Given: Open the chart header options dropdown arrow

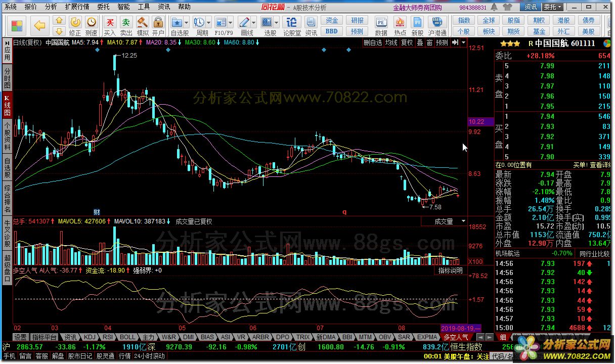Looking at the screenshot, I should click(463, 43).
